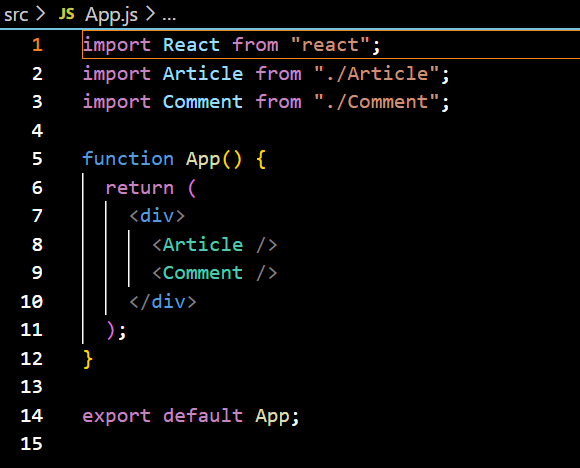Click the "react" string on line 1
Screen dimensions: 580x468
click(330, 45)
